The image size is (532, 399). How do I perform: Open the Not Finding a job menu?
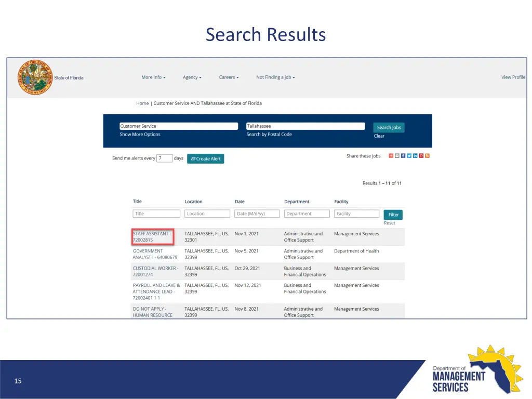[275, 77]
